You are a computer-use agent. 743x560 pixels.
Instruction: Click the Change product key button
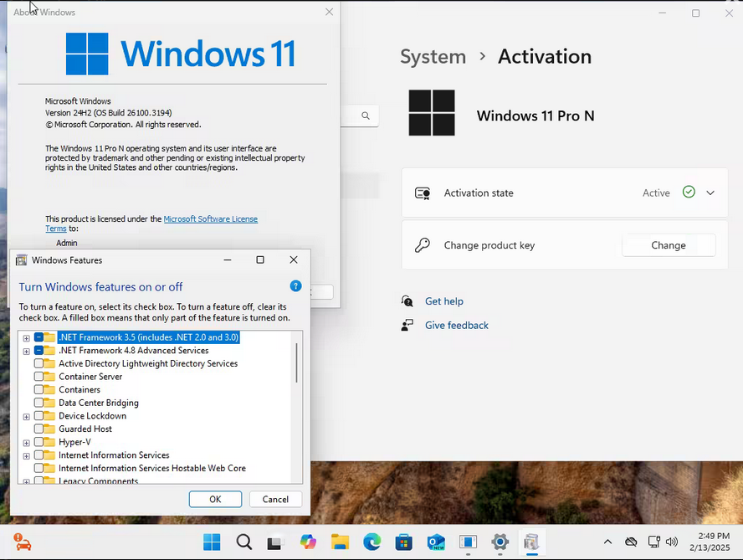pyautogui.click(x=669, y=245)
